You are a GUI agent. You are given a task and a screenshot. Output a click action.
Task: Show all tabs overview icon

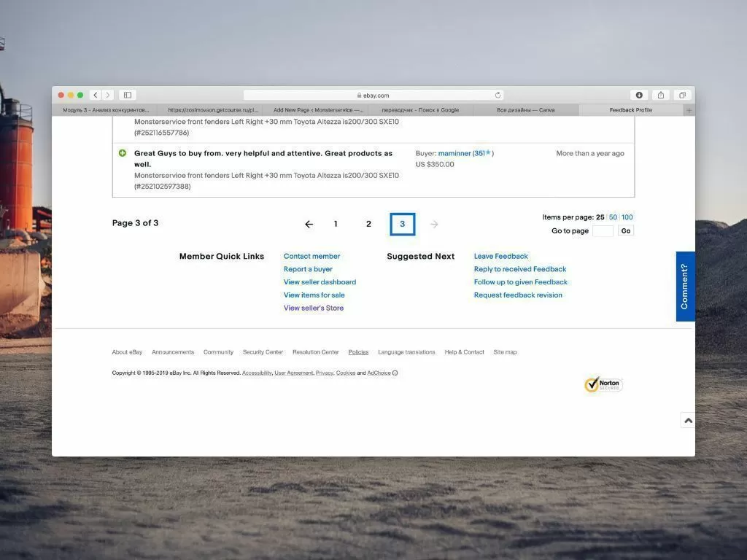click(x=682, y=95)
